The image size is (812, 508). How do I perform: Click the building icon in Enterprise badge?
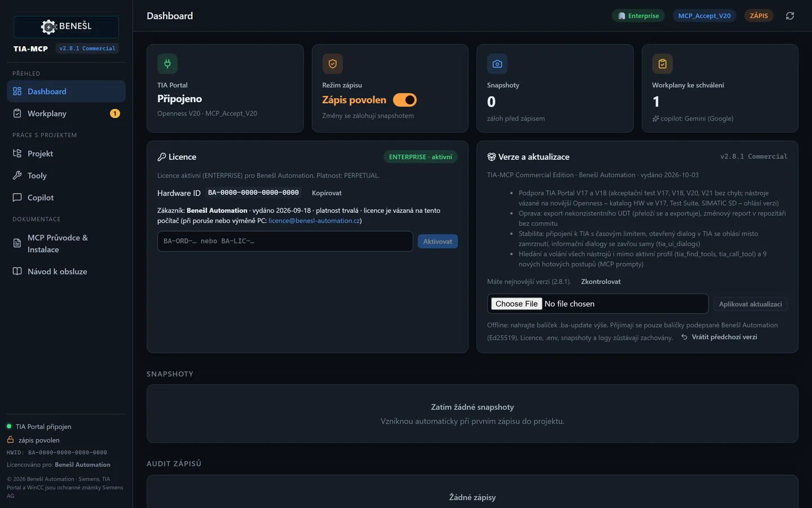[x=622, y=16]
